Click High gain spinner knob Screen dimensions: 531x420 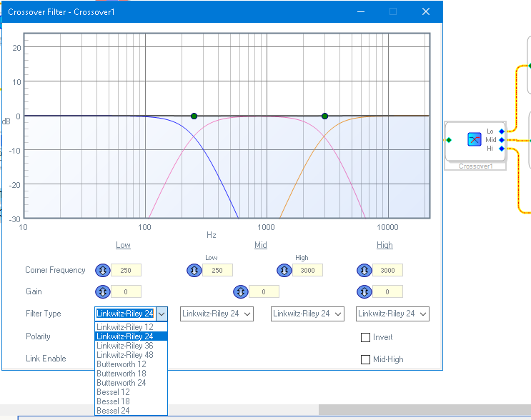[364, 291]
